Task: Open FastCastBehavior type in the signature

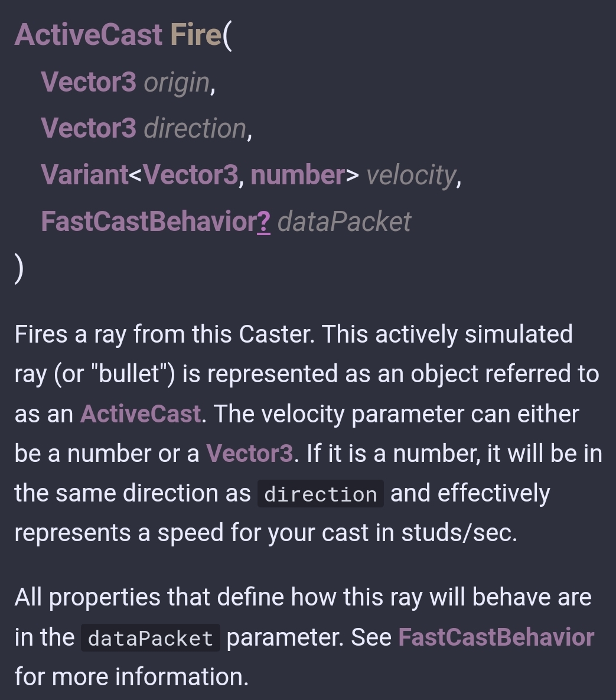Action: 148,222
